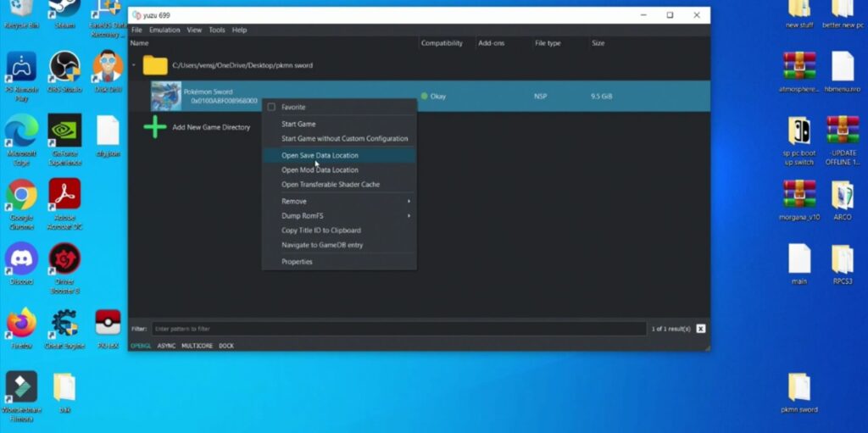Click yellow folder icon of pkmn sword directory
868x433 pixels.
(155, 65)
